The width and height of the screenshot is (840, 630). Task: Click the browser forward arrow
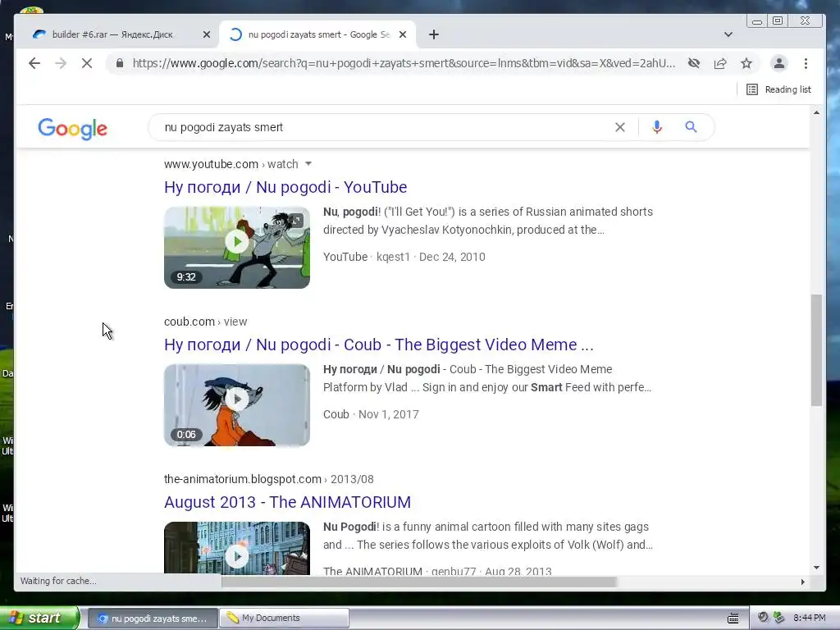61,63
